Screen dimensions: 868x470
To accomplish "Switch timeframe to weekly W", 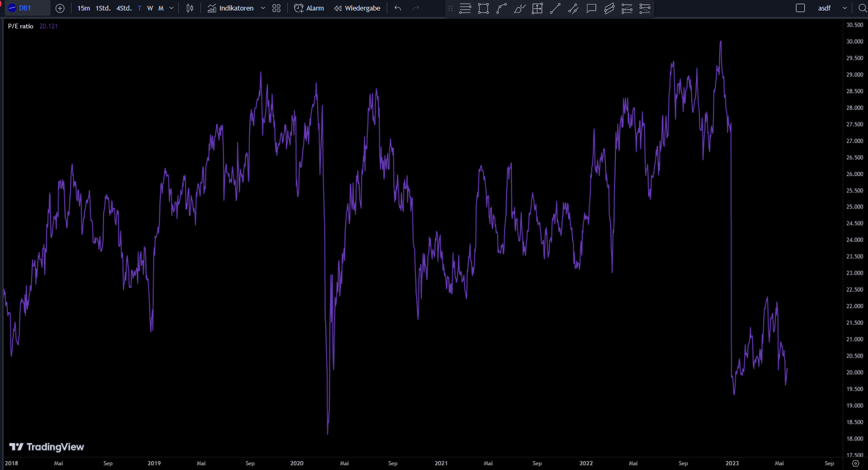I will 150,8.
